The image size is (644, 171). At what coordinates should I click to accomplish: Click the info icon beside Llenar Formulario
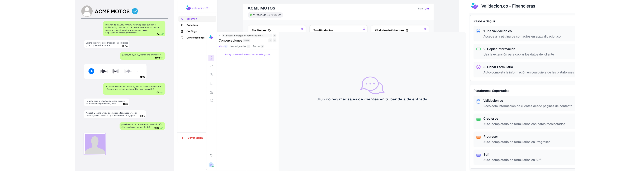point(478,67)
